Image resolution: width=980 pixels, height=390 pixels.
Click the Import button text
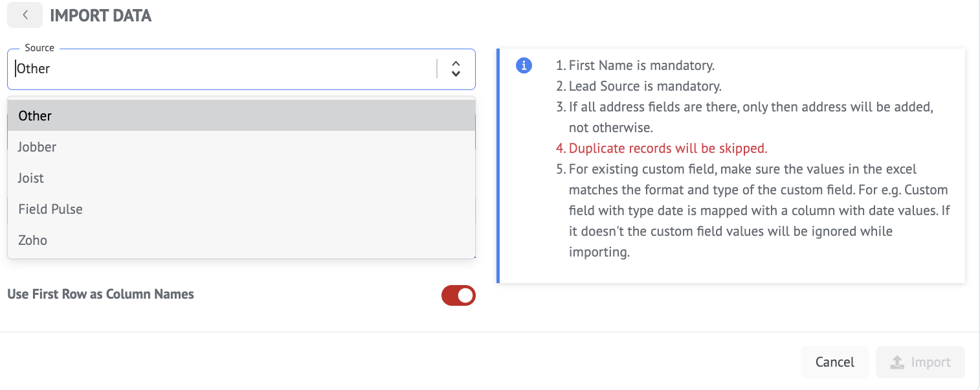[931, 362]
